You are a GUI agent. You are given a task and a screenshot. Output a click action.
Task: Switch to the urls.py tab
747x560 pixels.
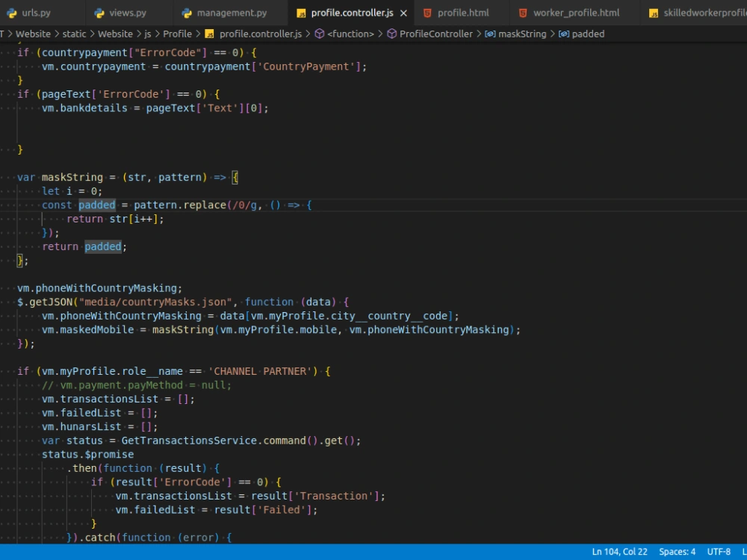36,13
